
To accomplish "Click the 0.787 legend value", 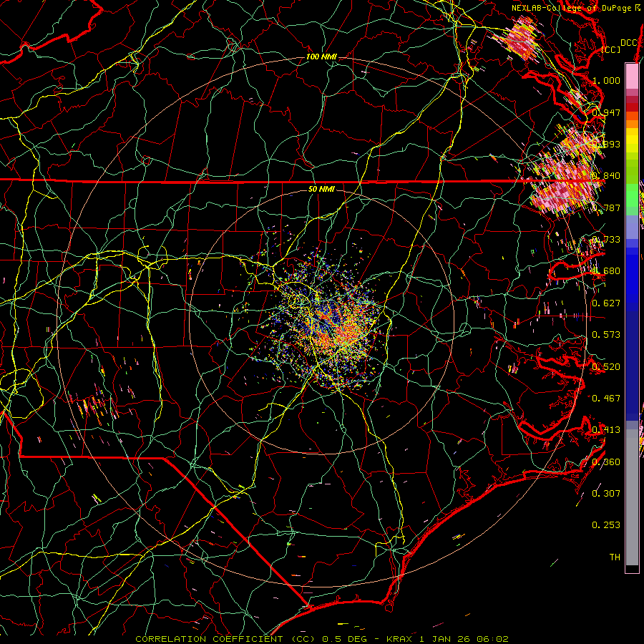I will (606, 208).
